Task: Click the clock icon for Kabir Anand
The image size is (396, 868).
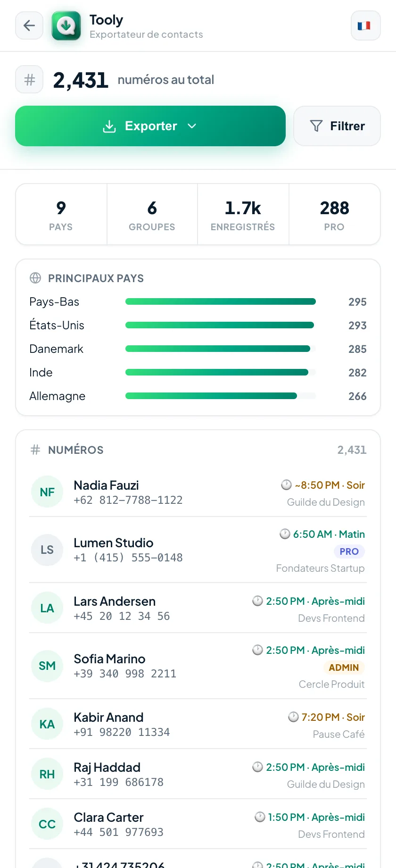Action: click(x=293, y=717)
